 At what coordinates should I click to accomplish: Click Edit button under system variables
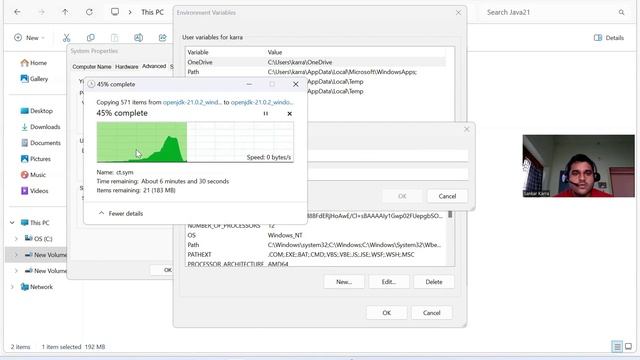(x=389, y=282)
